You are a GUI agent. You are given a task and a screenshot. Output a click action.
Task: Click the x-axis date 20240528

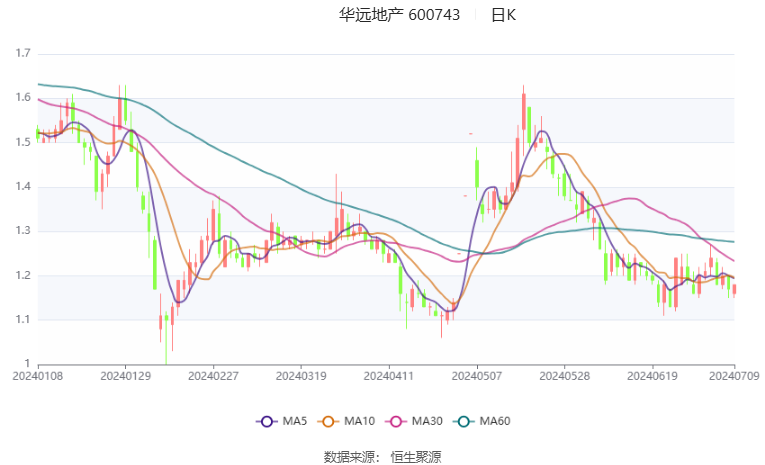[564, 376]
